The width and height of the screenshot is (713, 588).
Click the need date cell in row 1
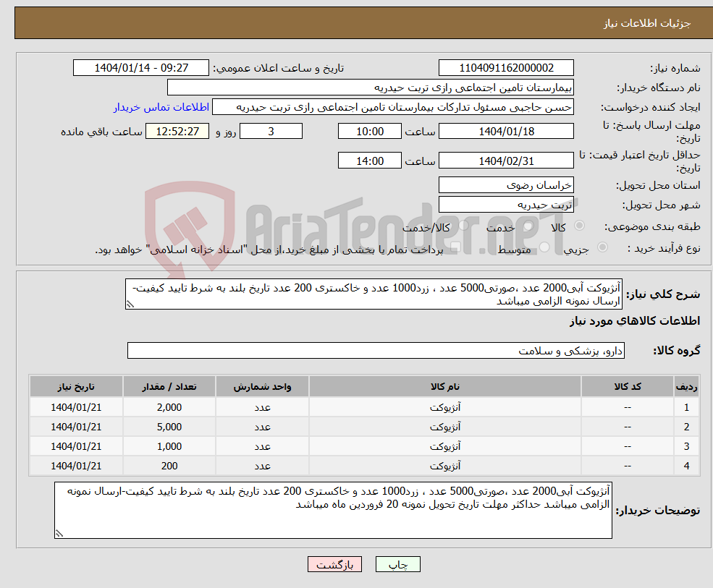76,407
